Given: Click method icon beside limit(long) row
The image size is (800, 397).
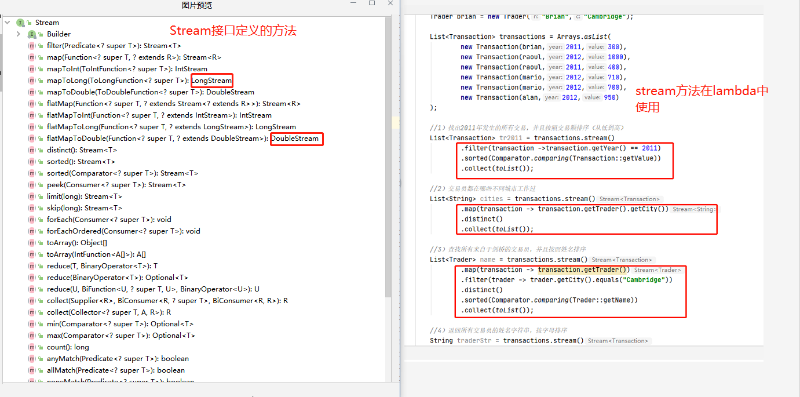Looking at the screenshot, I should 32,196.
